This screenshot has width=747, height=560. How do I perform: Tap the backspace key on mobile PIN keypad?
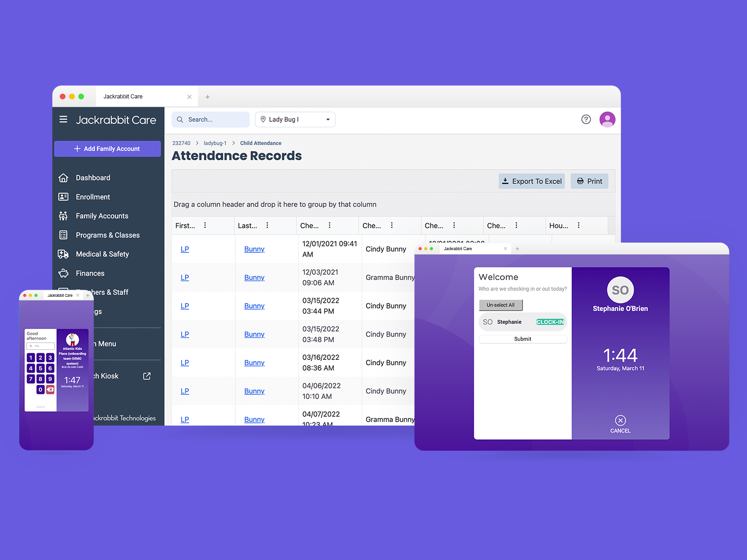click(50, 389)
